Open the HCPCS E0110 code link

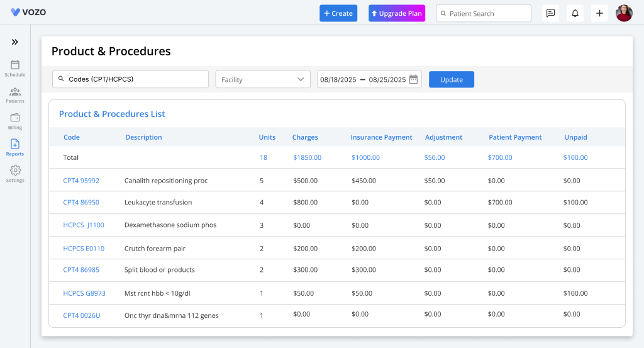pos(84,249)
